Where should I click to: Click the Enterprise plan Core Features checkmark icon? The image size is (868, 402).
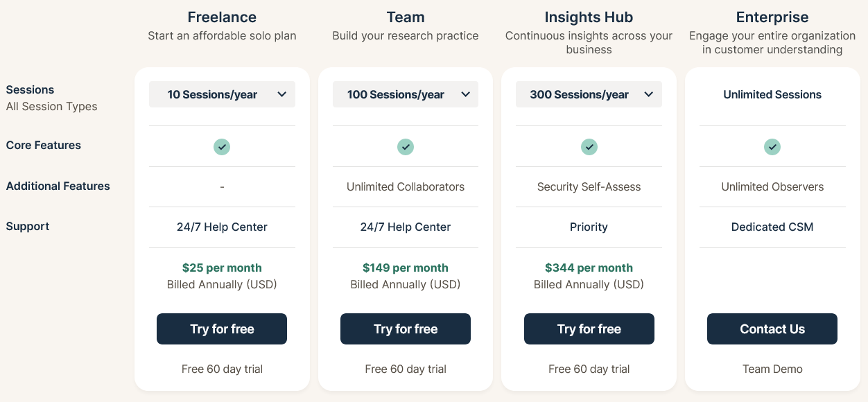click(772, 147)
